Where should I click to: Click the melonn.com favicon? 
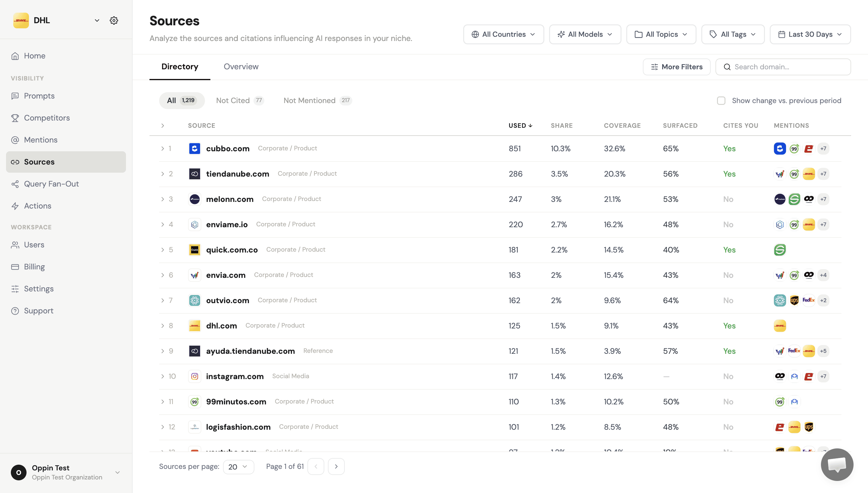pyautogui.click(x=195, y=199)
